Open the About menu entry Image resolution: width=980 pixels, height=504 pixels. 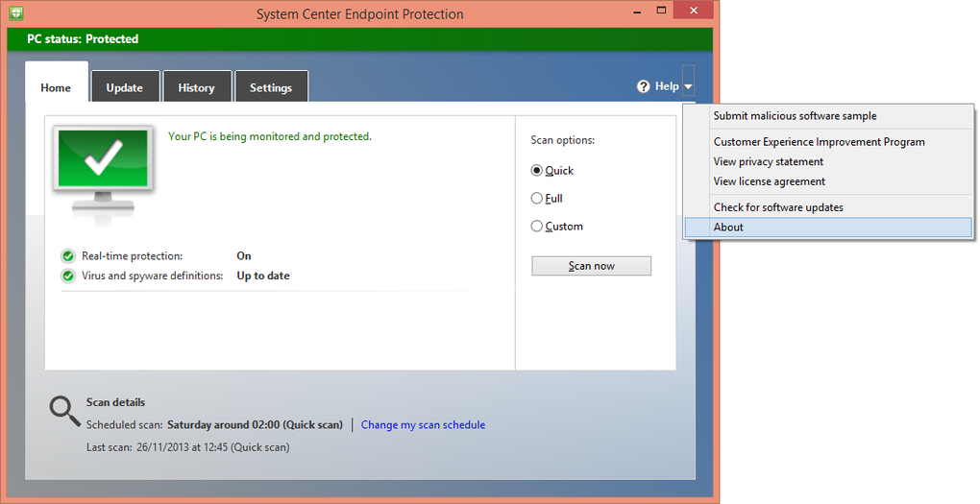tap(828, 228)
